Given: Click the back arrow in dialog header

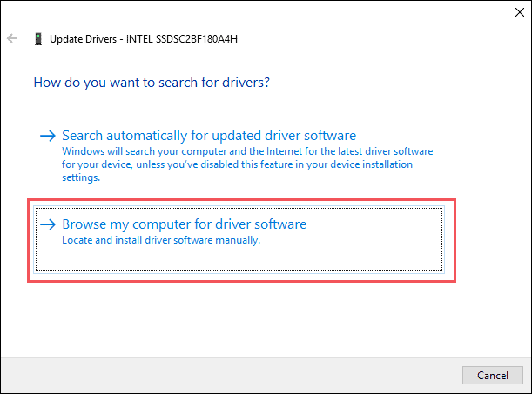Looking at the screenshot, I should [x=12, y=38].
